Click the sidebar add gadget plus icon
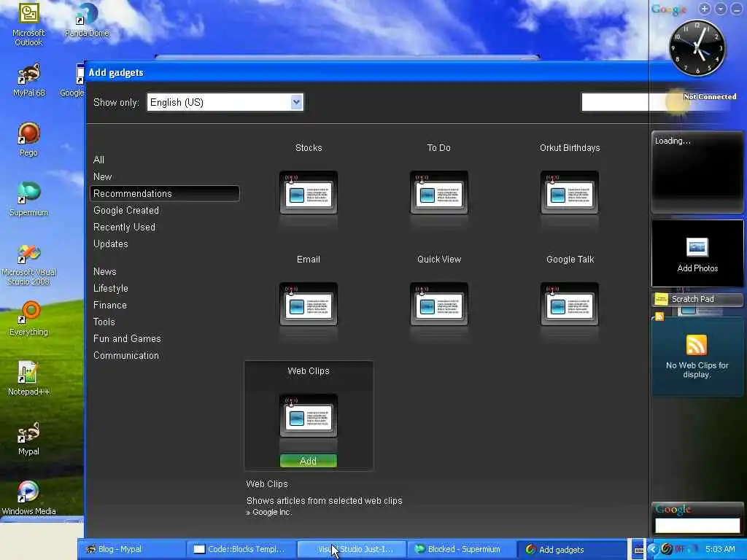 (x=704, y=9)
